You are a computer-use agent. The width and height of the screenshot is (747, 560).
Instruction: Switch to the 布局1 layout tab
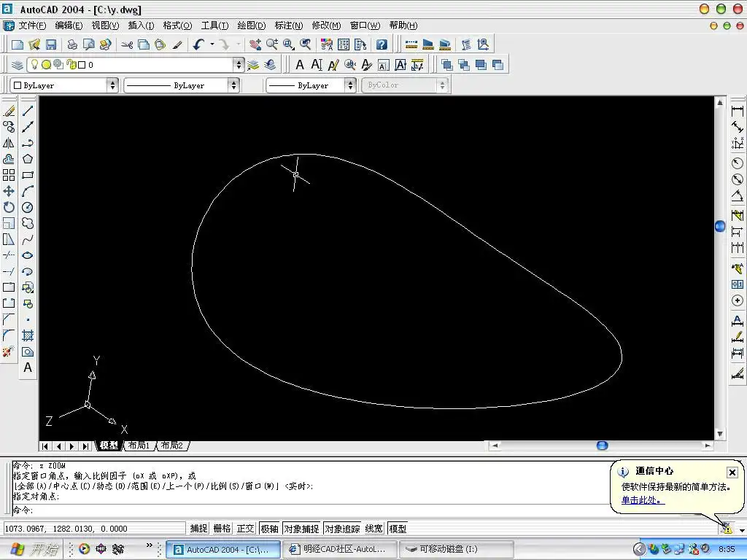[139, 446]
